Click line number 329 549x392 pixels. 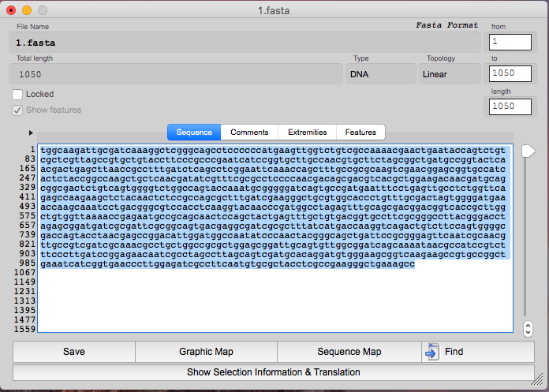pyautogui.click(x=28, y=187)
